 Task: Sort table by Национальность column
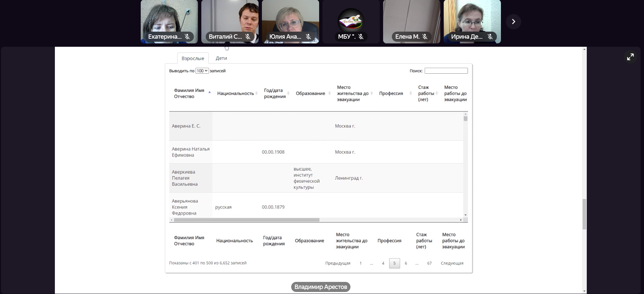(x=235, y=94)
